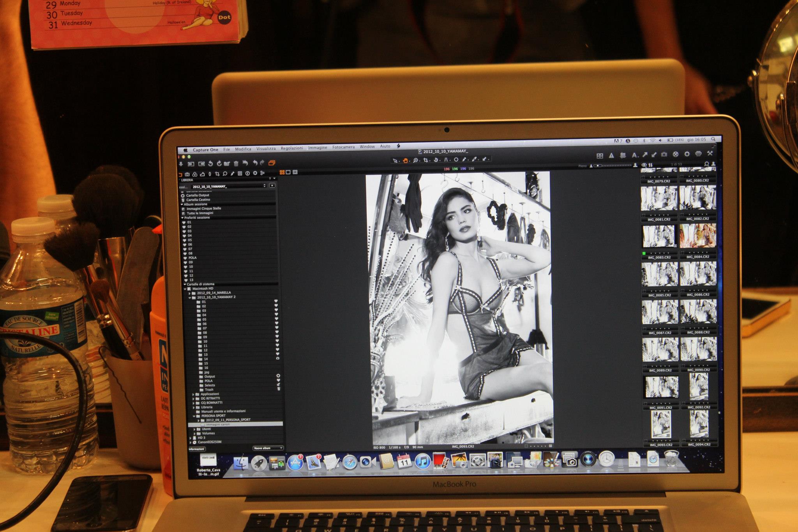Collapse the 2012_10_10_YAMAMAY 2 folder
This screenshot has height=532, width=798.
pyautogui.click(x=190, y=298)
